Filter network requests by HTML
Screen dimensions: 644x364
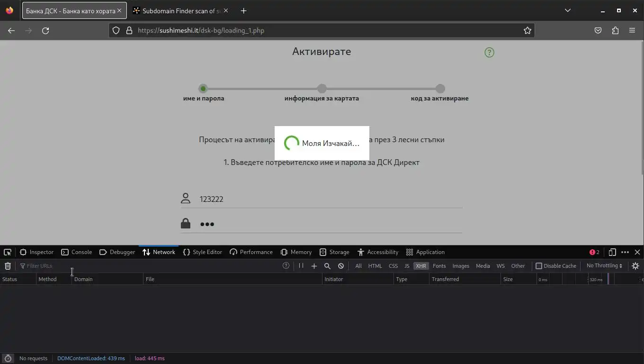point(375,266)
